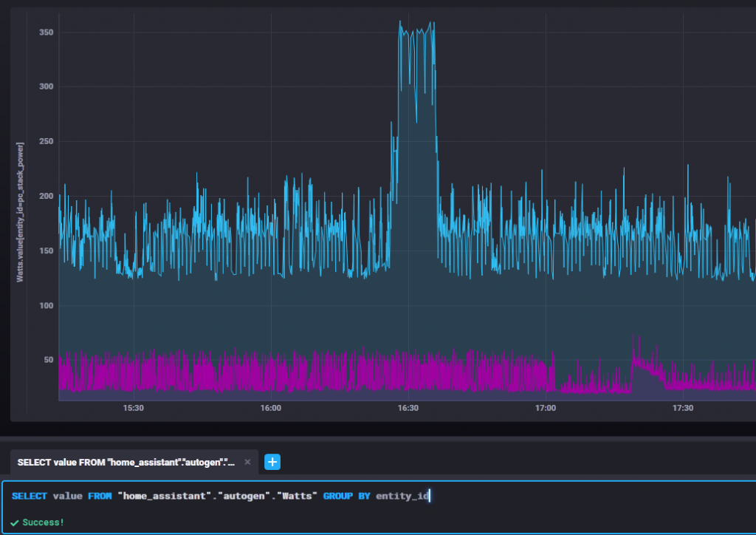Click the SELECT keyword in the query
The width and height of the screenshot is (756, 535).
coord(30,496)
